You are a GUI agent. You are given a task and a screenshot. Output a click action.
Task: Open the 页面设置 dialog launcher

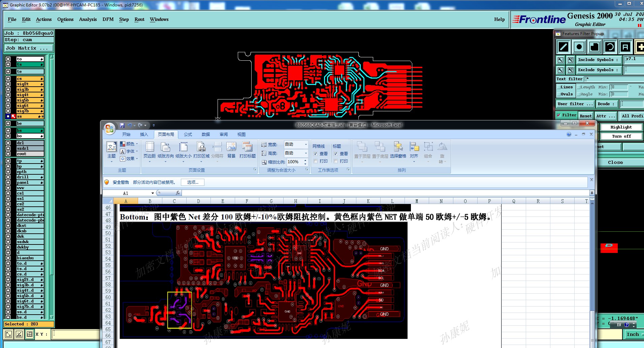[x=255, y=170]
